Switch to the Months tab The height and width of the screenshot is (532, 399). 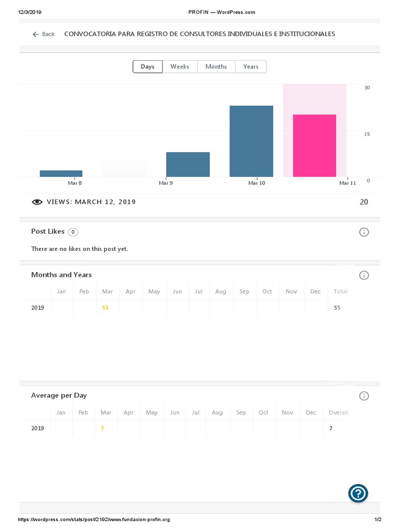click(x=216, y=66)
